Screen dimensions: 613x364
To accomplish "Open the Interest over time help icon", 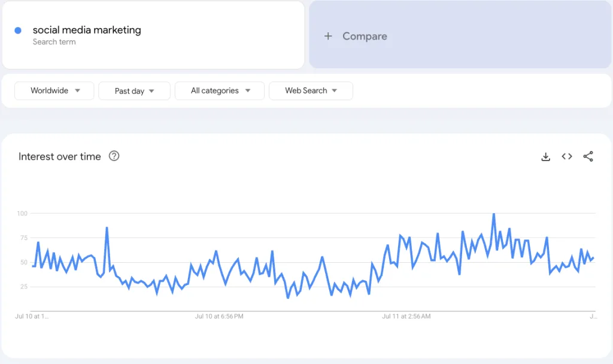I will point(114,156).
